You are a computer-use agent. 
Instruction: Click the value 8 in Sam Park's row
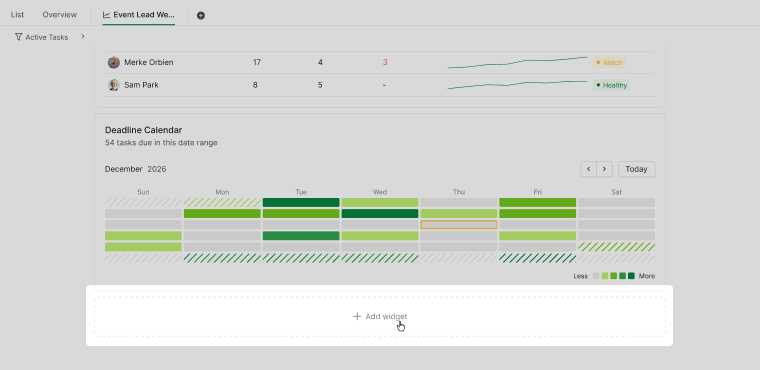255,85
